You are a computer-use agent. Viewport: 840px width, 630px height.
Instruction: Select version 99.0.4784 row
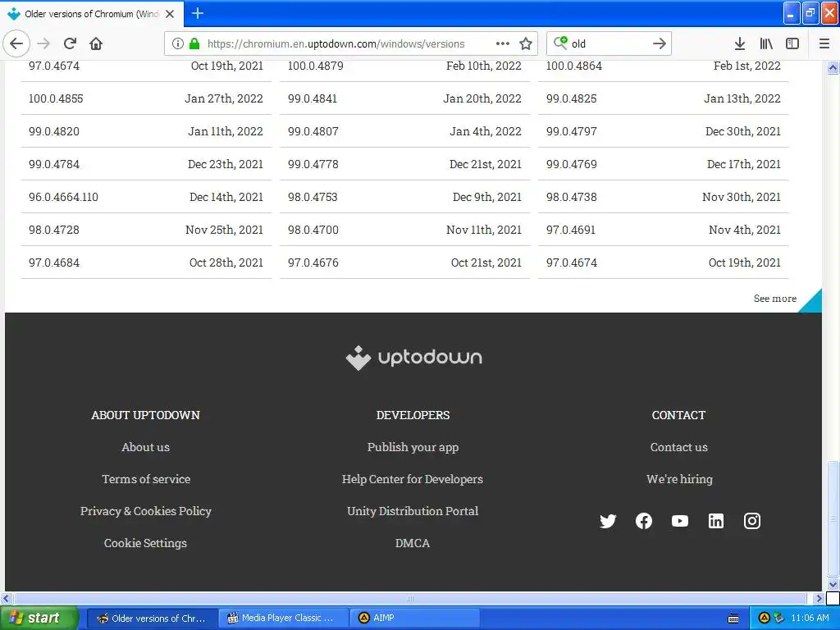click(x=146, y=164)
